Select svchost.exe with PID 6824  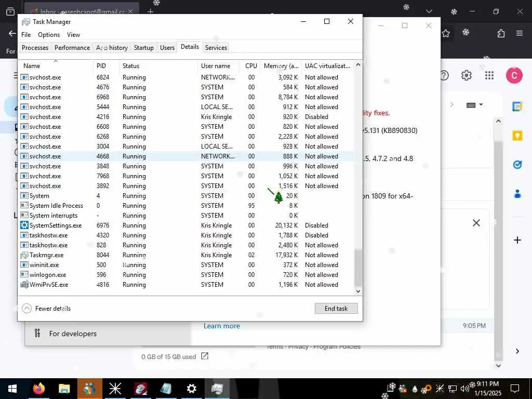[x=186, y=77]
